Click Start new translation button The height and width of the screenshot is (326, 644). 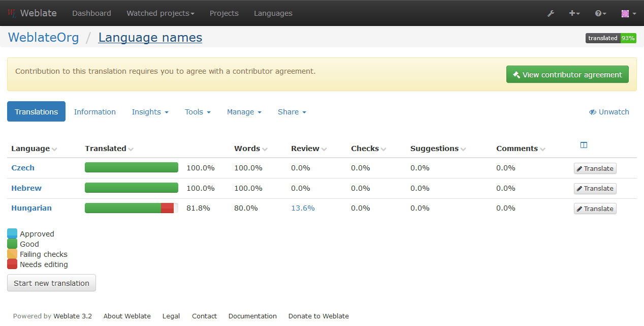pyautogui.click(x=51, y=283)
